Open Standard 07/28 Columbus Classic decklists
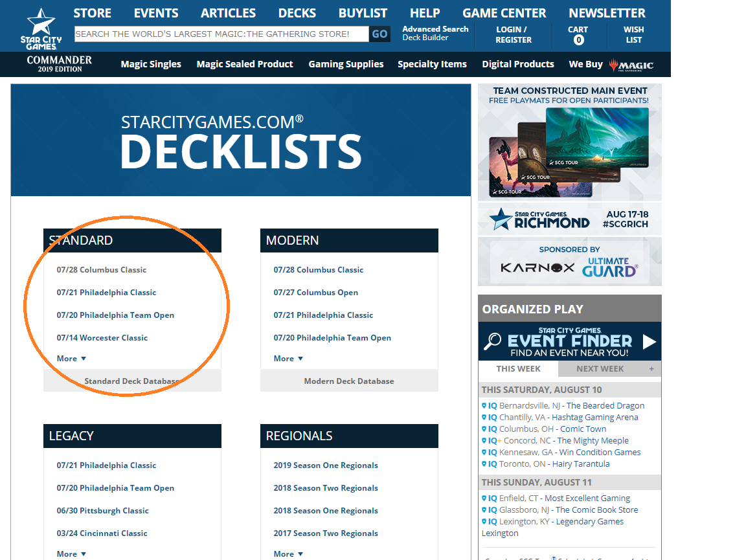The image size is (746, 560). point(101,270)
